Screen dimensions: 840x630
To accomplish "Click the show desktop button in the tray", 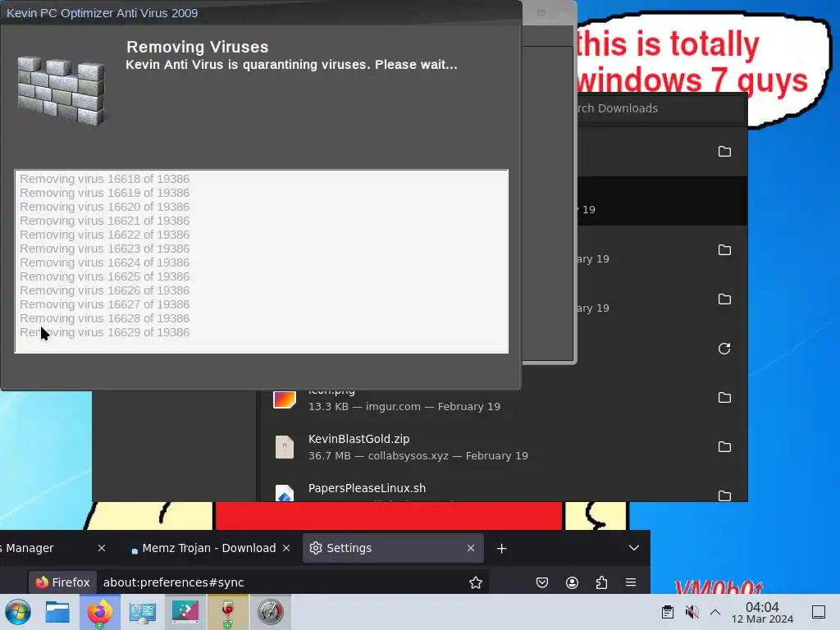I will click(819, 612).
